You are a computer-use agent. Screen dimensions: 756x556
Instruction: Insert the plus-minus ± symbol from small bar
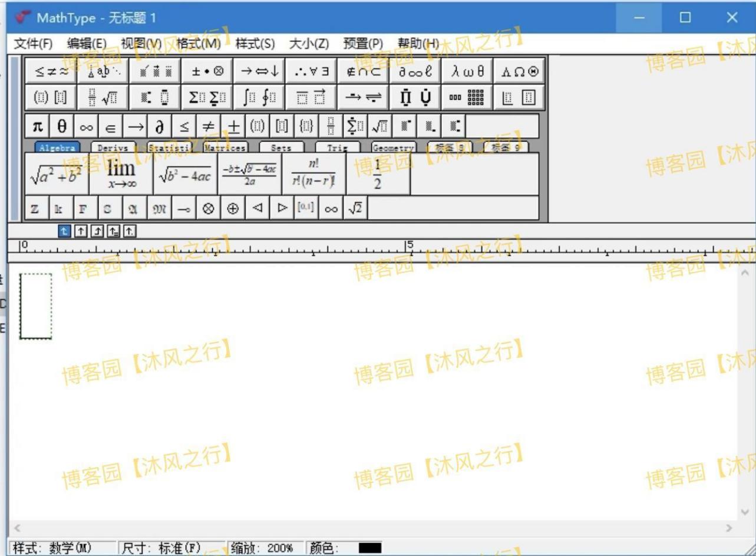pyautogui.click(x=233, y=126)
